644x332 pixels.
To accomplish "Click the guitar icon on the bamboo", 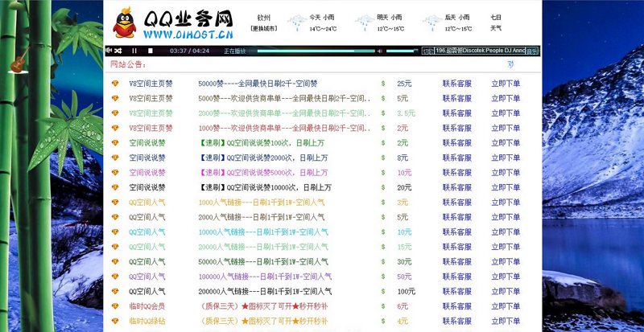I will (x=19, y=61).
